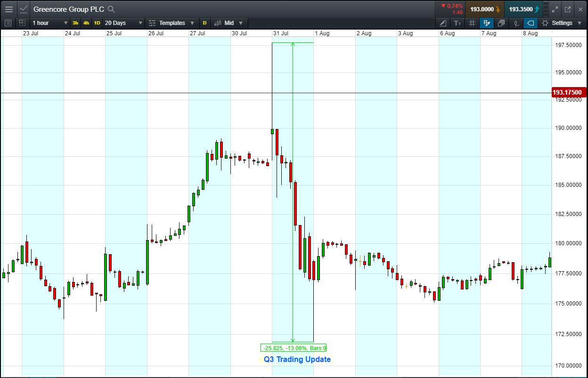Screen dimensions: 588x378
Task: Pop out chart into new window
Action: pos(568,9)
